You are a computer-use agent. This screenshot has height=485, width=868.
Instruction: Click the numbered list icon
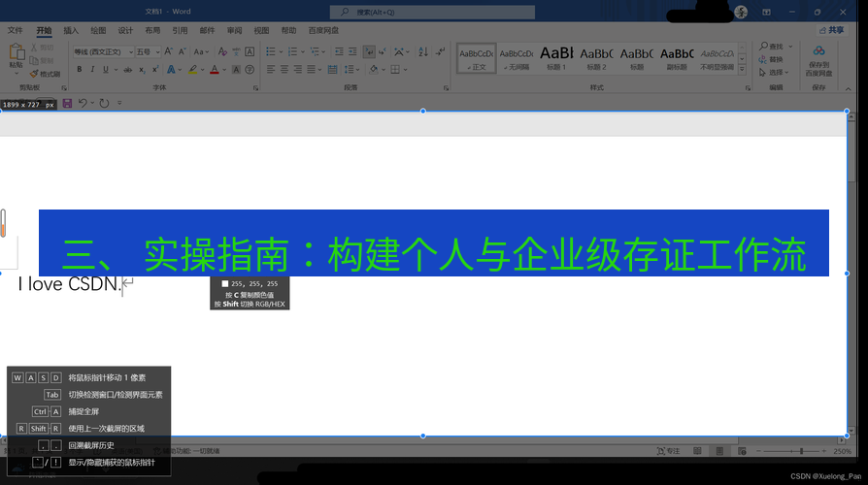click(x=292, y=51)
